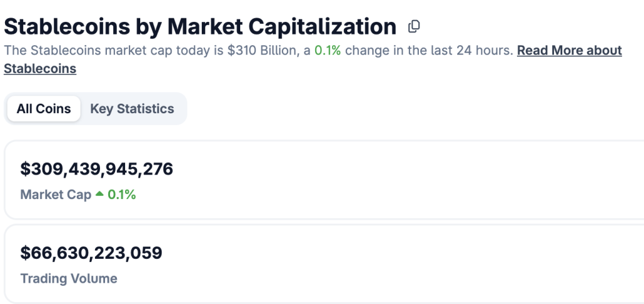Click green 0.1% in the Market Cap card
644x304 pixels.
click(122, 195)
